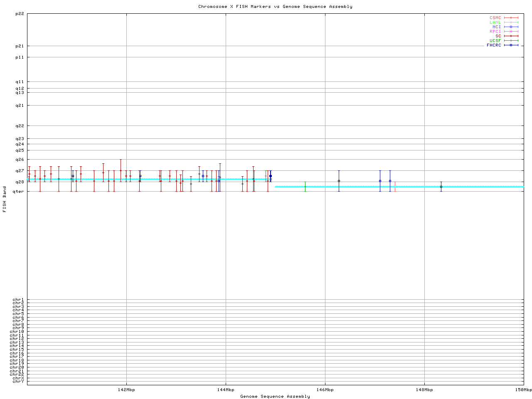Click the chart title text
Screen dimensions: 532x399
[275, 7]
